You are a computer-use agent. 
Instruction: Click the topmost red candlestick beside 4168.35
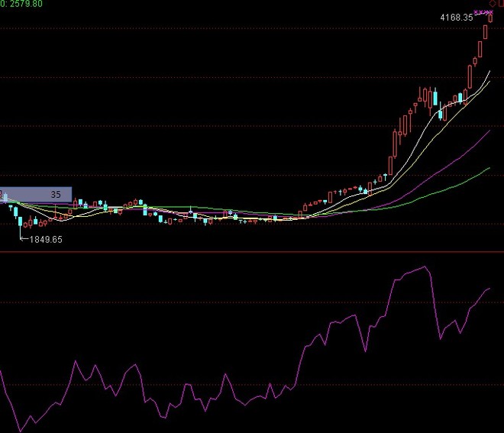click(x=490, y=18)
